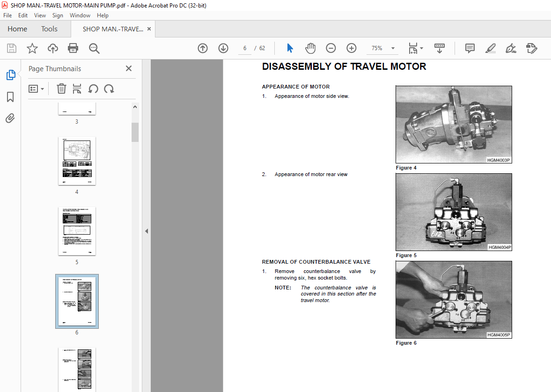
Task: Open the 75% zoom level dropdown
Action: [393, 48]
